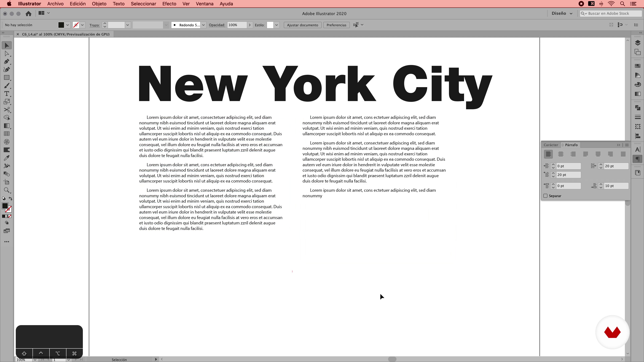Select the Polar Grid tool
Screen dimensions: 644x362
click(7, 142)
